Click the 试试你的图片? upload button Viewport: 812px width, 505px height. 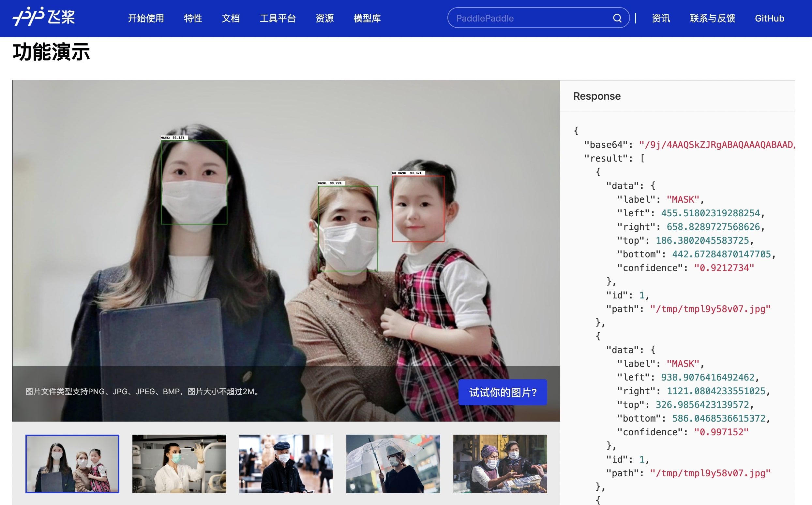(x=503, y=393)
